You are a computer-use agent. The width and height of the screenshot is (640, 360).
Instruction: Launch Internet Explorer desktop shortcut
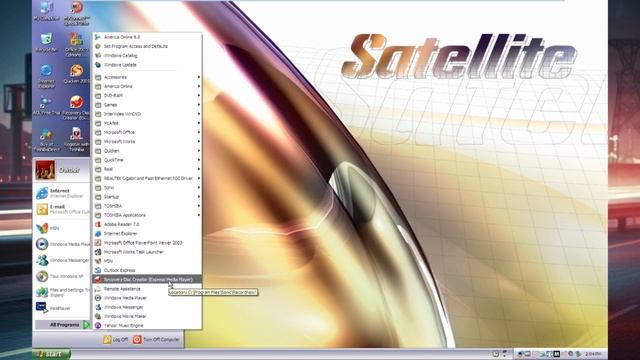[46, 76]
